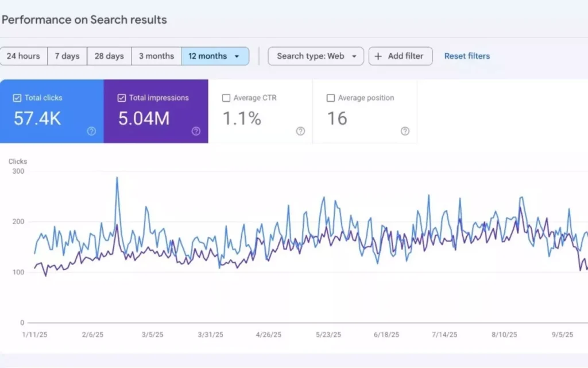588x368 pixels.
Task: Click help icon on Total clicks card
Action: tap(91, 131)
